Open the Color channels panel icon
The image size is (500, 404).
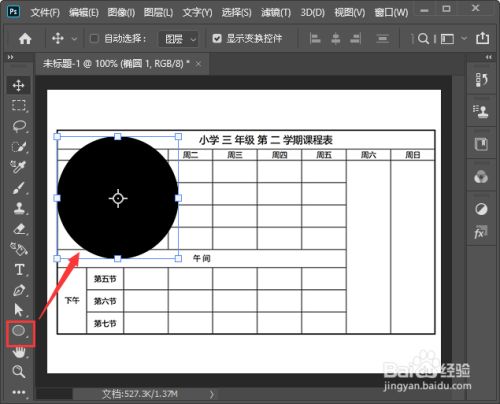tap(481, 177)
